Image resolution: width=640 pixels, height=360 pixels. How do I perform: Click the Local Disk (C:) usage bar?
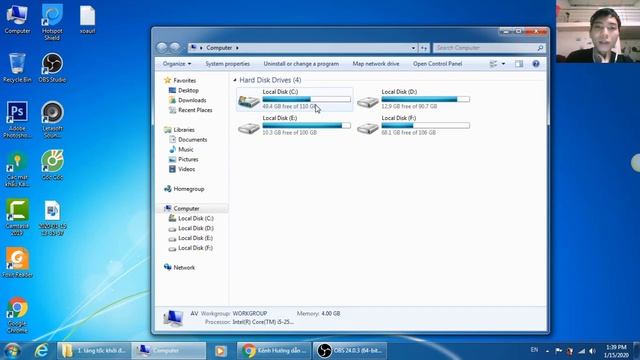(x=307, y=99)
